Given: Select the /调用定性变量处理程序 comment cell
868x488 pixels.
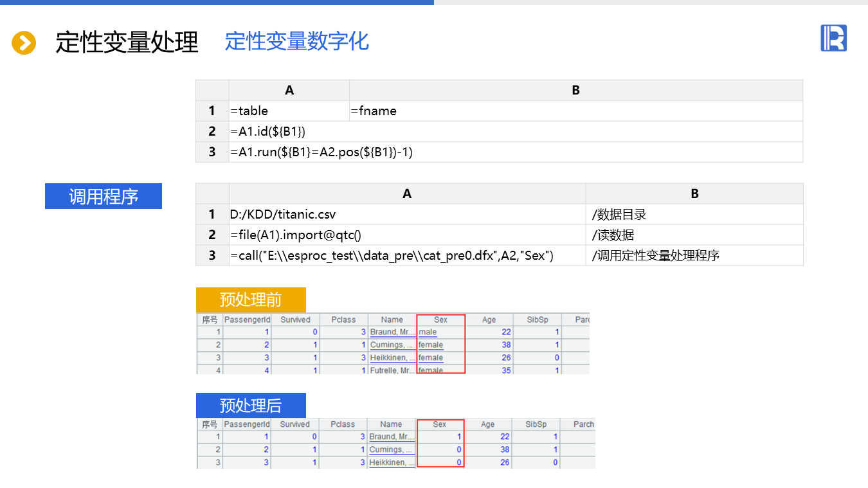Looking at the screenshot, I should 694,255.
